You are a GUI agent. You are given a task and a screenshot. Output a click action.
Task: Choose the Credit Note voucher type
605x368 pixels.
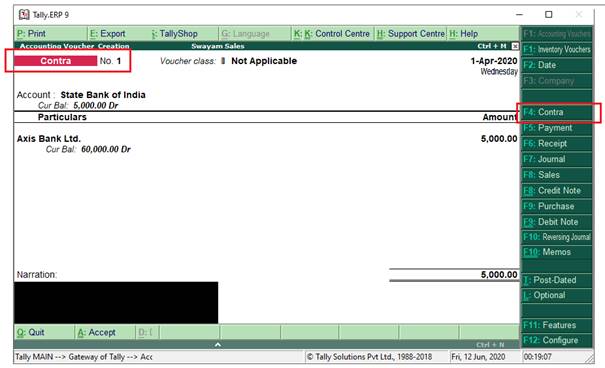point(556,191)
